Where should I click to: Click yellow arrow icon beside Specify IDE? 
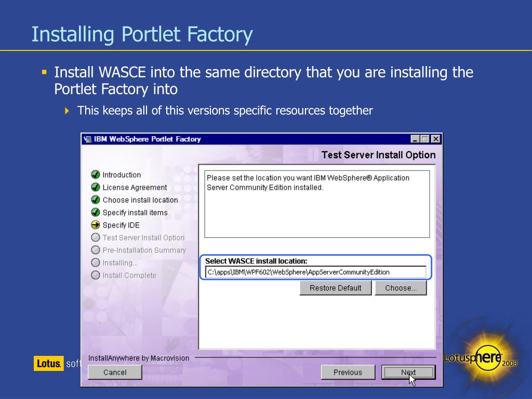[96, 225]
